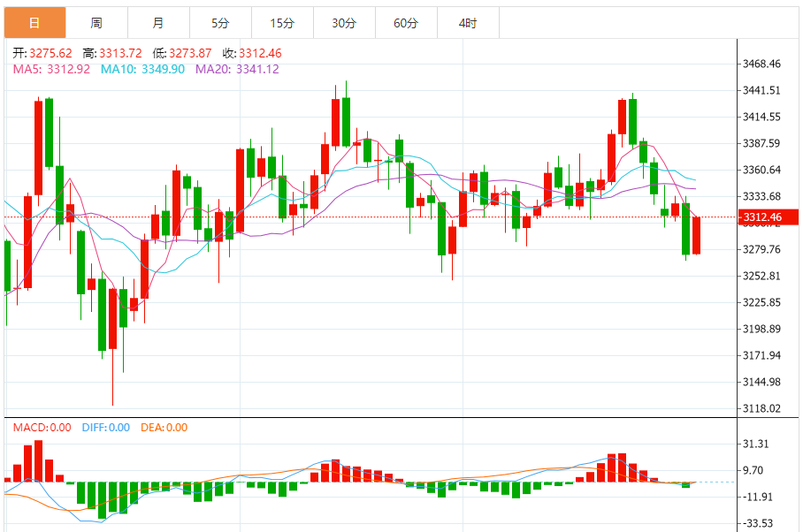
Task: Click the 3171.94 price axis label
Action: (x=761, y=355)
